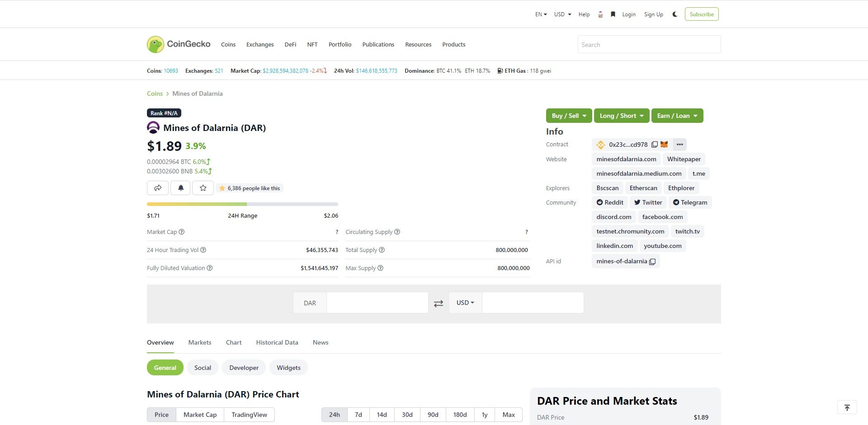The width and height of the screenshot is (868, 425).
Task: Open the EN language dropdown
Action: [x=540, y=14]
